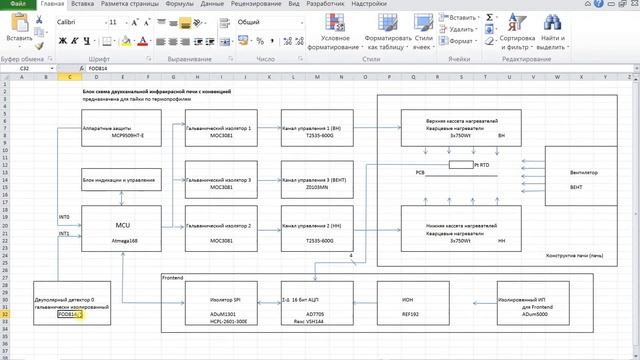Click the AutoSum sigma icon

489,17
